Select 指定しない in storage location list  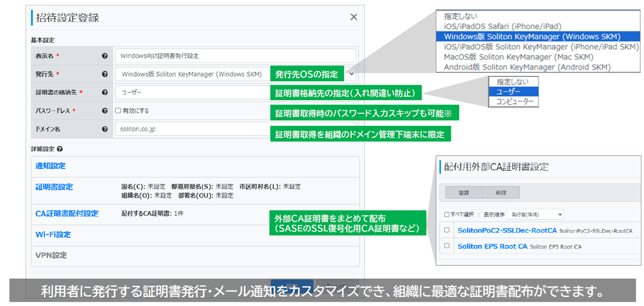pos(513,82)
